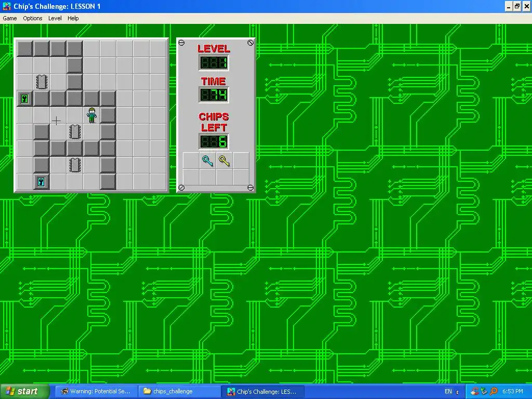Click the green arrow tray icon

484,391
